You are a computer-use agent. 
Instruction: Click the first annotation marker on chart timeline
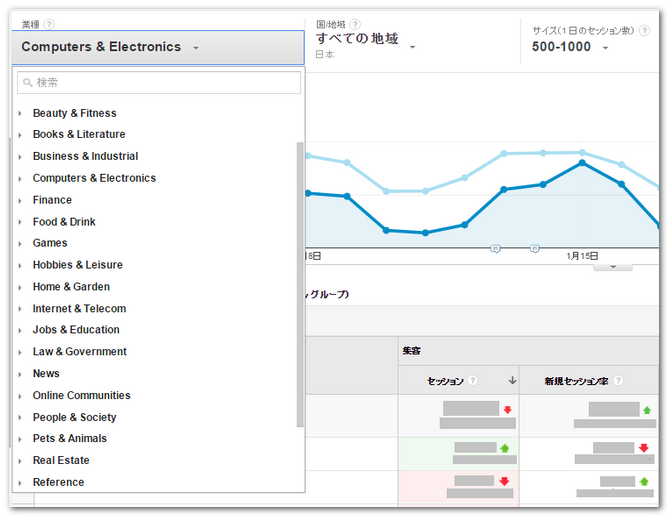point(495,248)
